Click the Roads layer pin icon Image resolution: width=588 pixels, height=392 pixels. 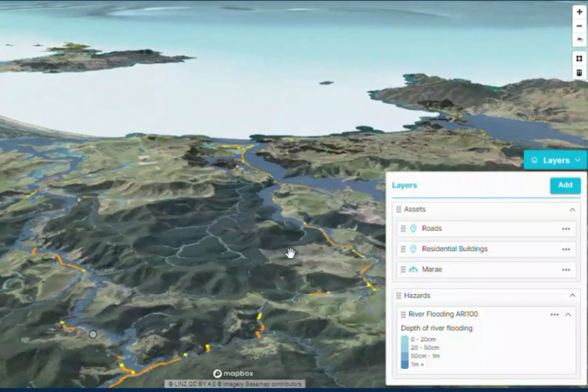click(413, 229)
